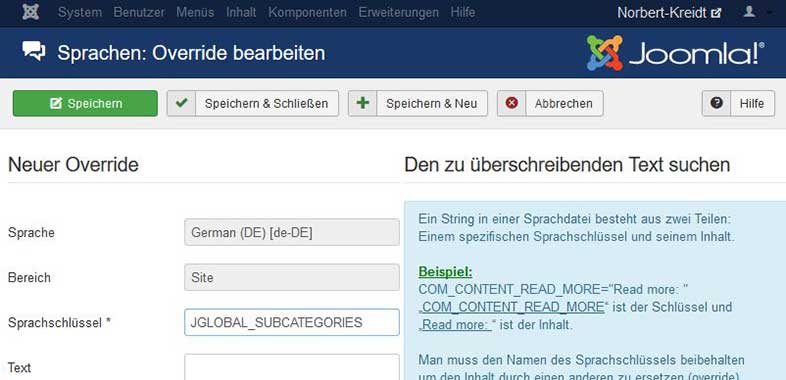Click the Sprache label
The width and height of the screenshot is (786, 380).
[32, 233]
